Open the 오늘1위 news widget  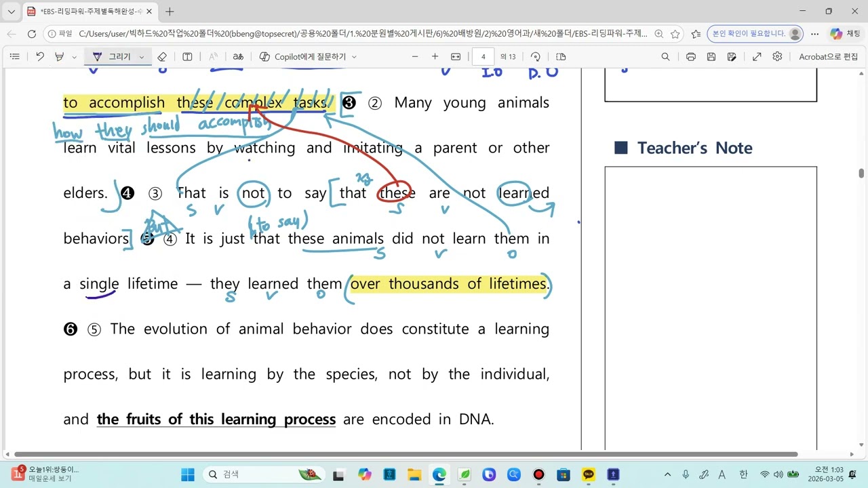tap(43, 474)
